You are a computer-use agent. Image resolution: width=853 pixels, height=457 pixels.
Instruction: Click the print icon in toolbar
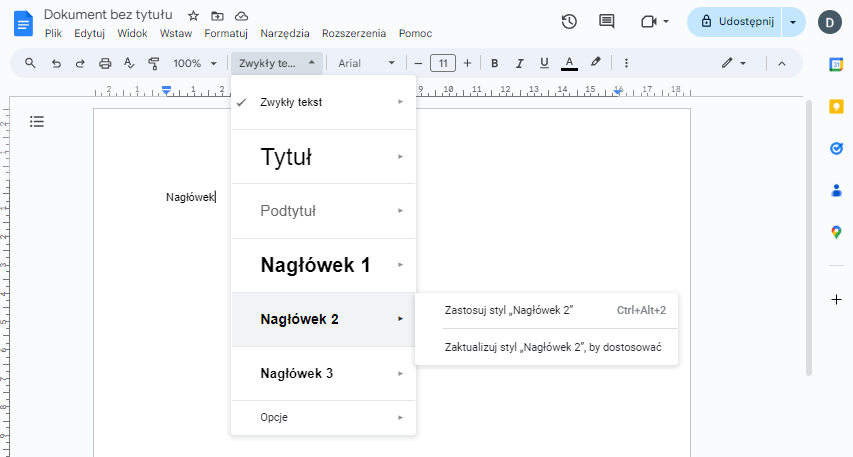105,63
